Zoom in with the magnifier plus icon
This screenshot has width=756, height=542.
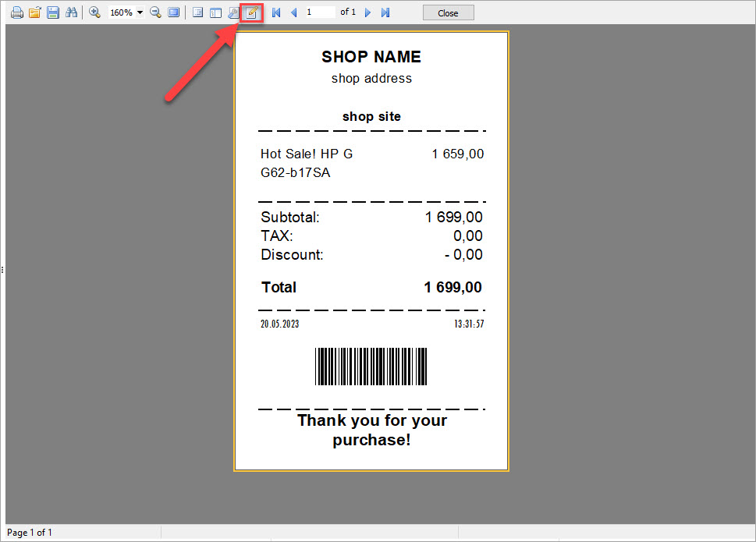coord(95,12)
